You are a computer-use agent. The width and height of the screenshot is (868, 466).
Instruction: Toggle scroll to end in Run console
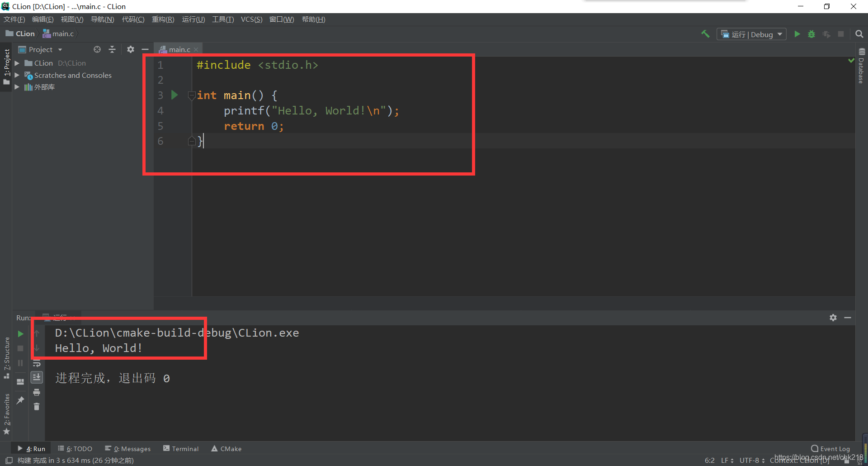click(37, 377)
